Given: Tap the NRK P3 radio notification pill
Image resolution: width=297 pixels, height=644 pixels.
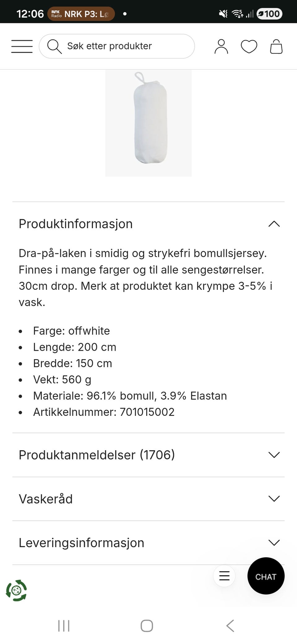Looking at the screenshot, I should tap(81, 14).
